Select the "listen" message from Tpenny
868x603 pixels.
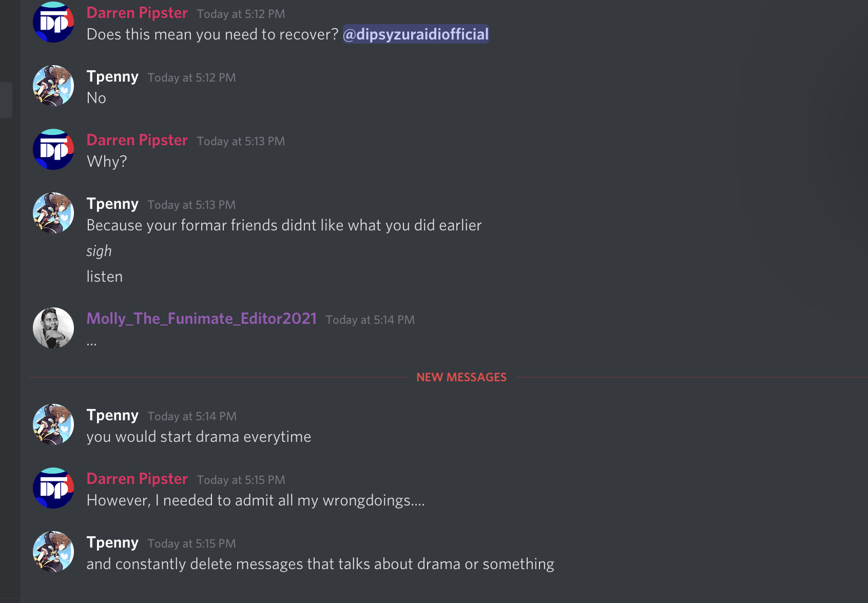click(x=105, y=277)
